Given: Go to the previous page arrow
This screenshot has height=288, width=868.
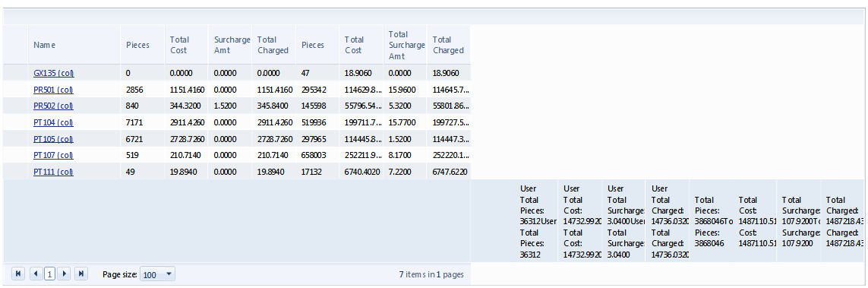Looking at the screenshot, I should click(x=36, y=274).
